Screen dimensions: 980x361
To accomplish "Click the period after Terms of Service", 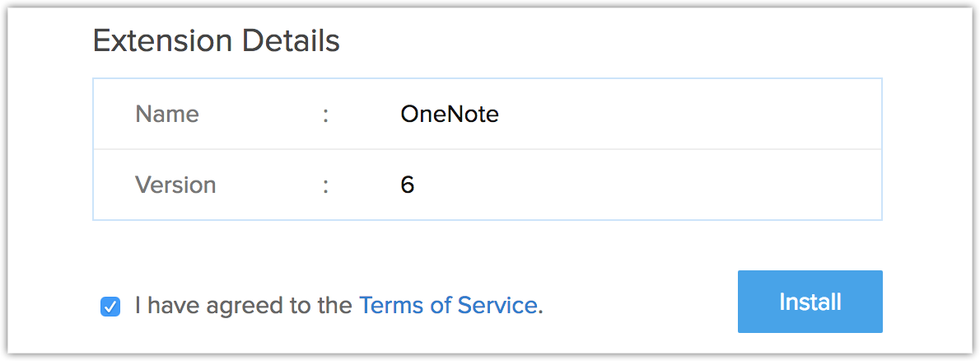I will pos(541,310).
